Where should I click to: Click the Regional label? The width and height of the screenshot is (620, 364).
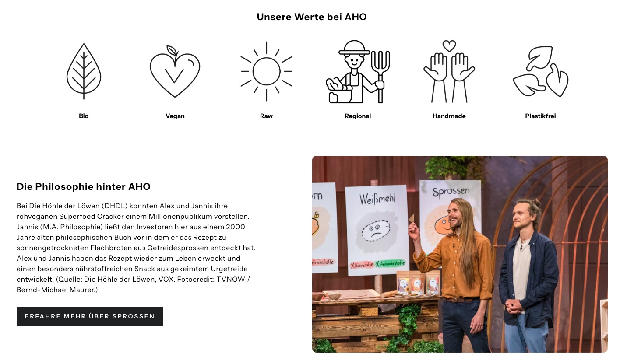click(x=358, y=116)
